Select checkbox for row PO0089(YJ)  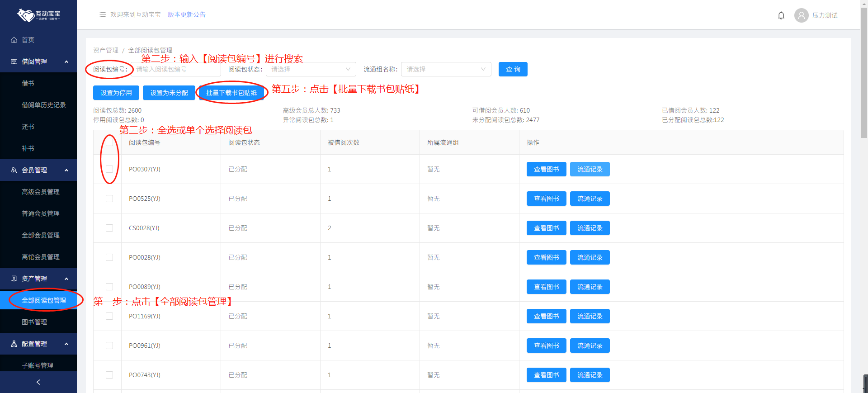click(x=109, y=287)
